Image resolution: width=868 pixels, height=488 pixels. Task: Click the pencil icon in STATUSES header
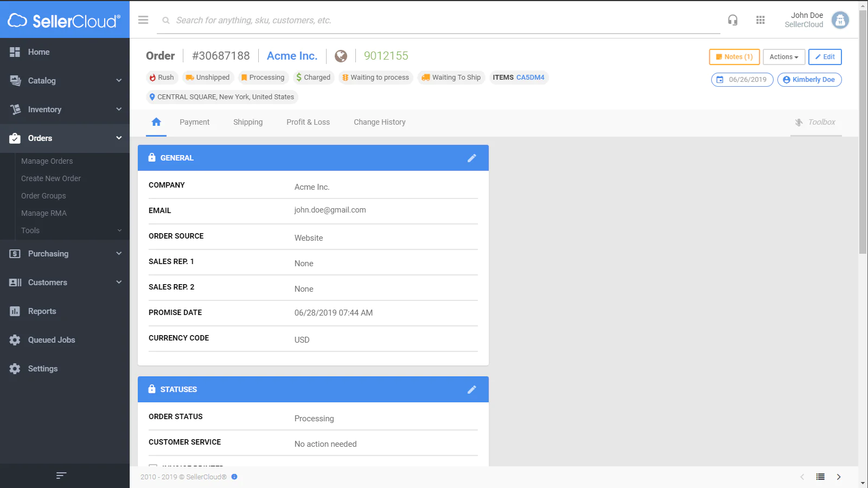pos(471,389)
